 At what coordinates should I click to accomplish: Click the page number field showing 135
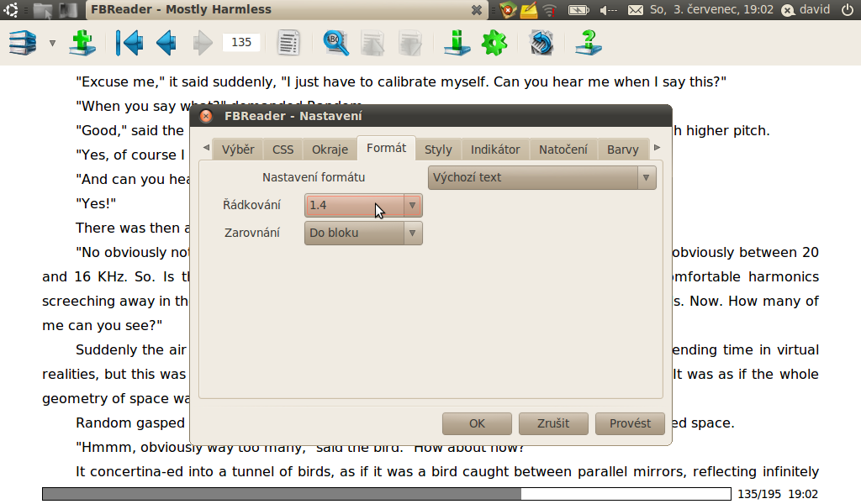click(x=241, y=42)
